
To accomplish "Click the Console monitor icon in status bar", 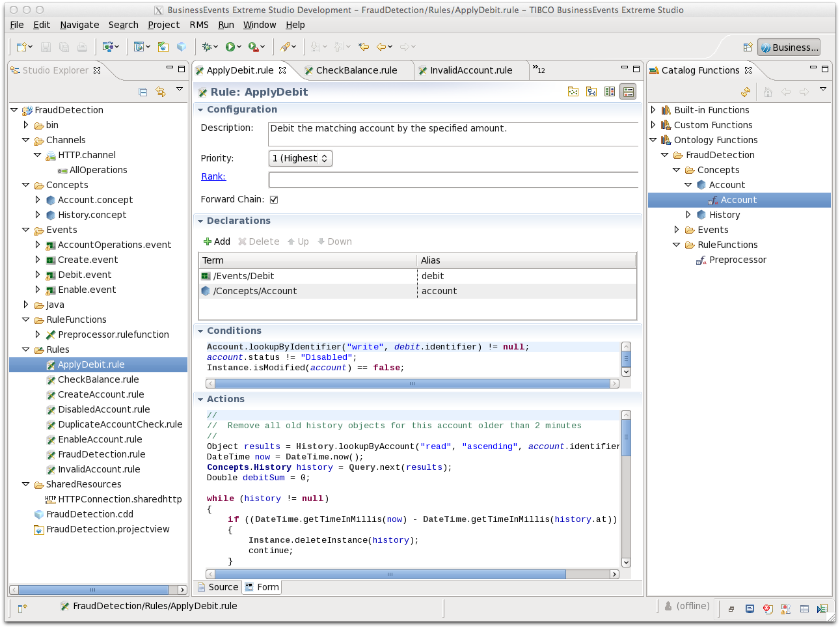I will [750, 609].
